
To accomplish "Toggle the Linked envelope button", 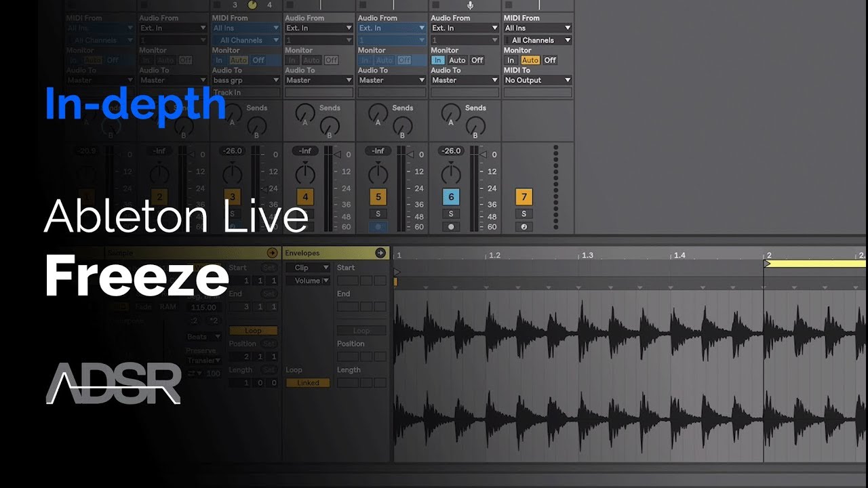I will pyautogui.click(x=307, y=383).
